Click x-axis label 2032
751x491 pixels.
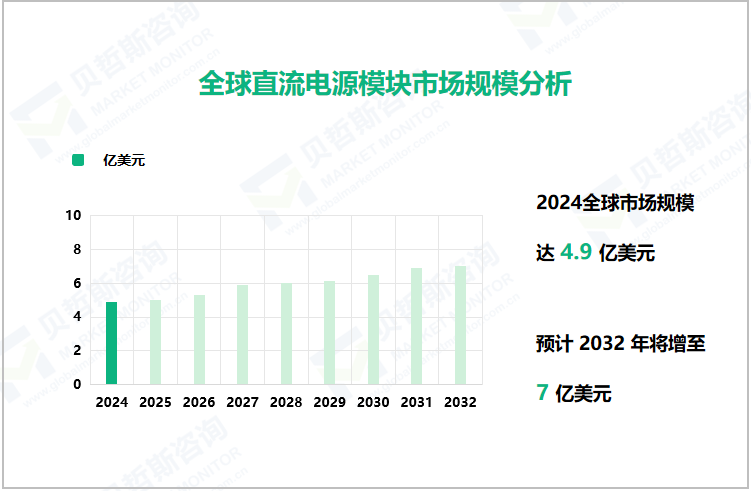point(460,402)
